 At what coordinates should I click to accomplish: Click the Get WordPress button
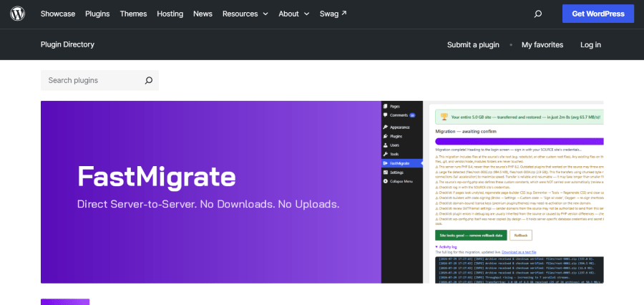tap(598, 14)
